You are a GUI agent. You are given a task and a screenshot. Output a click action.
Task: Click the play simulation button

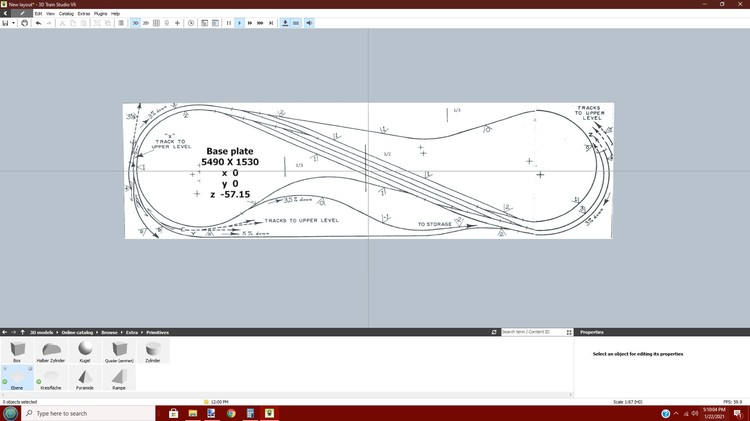(239, 22)
